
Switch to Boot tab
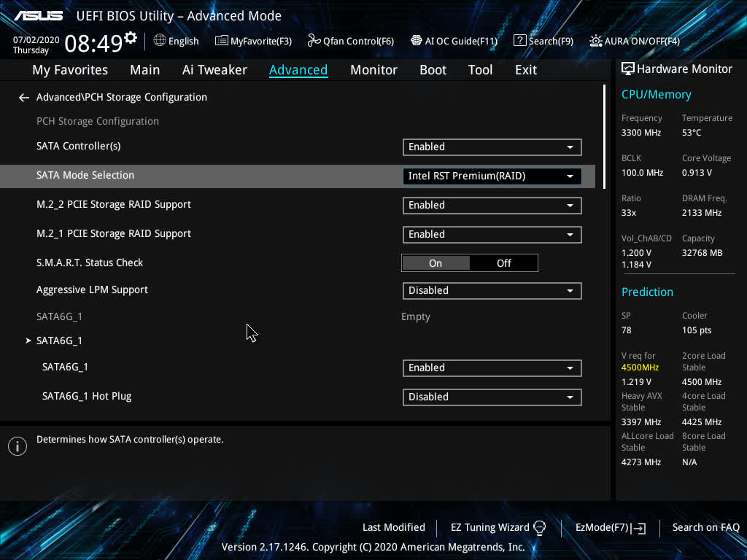[x=433, y=70]
